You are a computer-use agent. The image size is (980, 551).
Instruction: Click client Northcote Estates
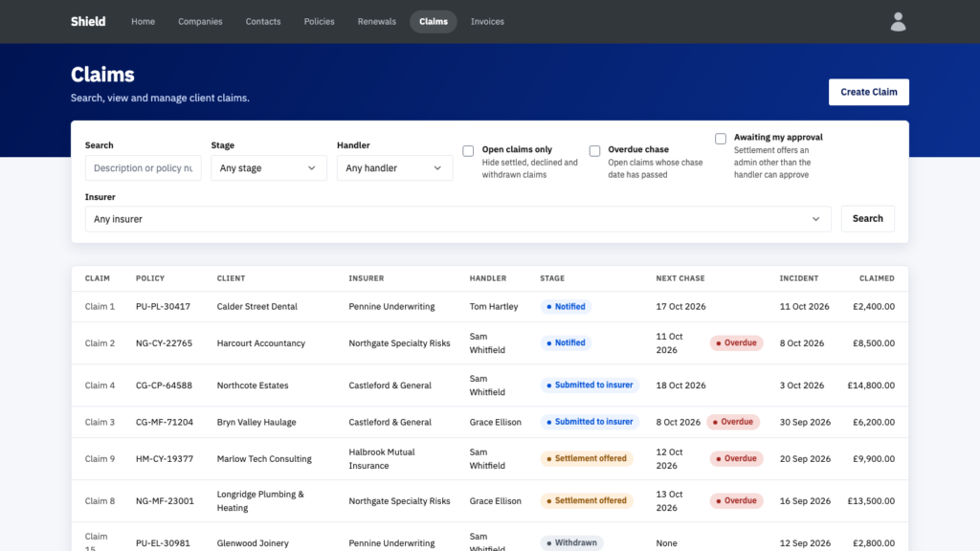[253, 386]
